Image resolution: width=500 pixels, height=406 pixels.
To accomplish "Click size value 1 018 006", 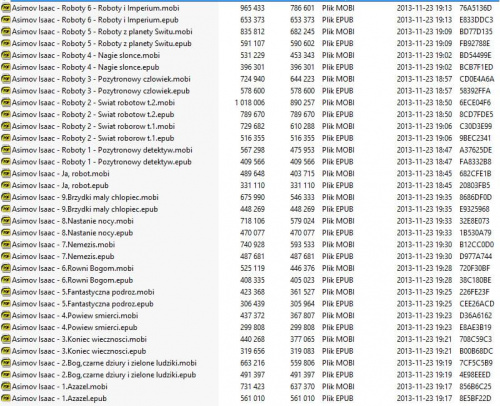I will pyautogui.click(x=250, y=103).
